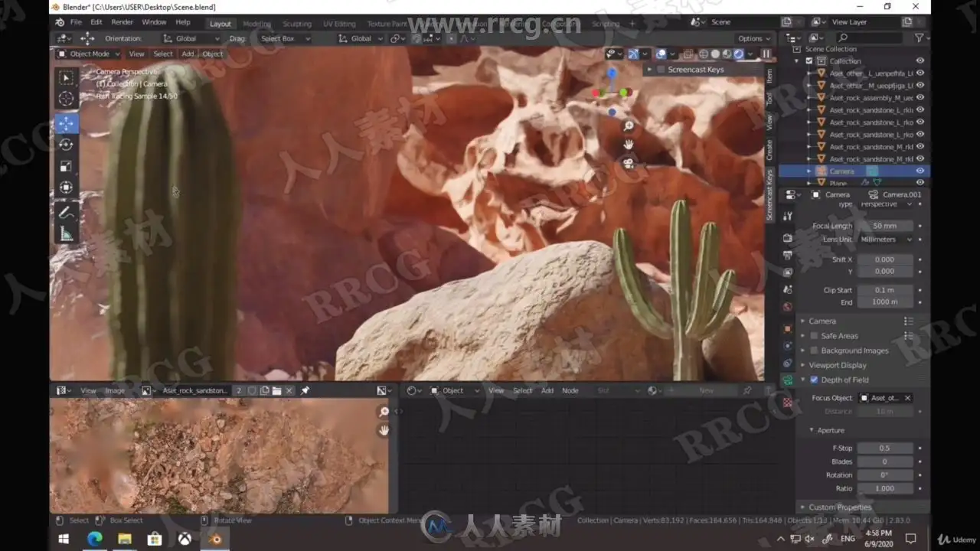The height and width of the screenshot is (551, 980).
Task: Open the node editor Node menu
Action: (570, 390)
